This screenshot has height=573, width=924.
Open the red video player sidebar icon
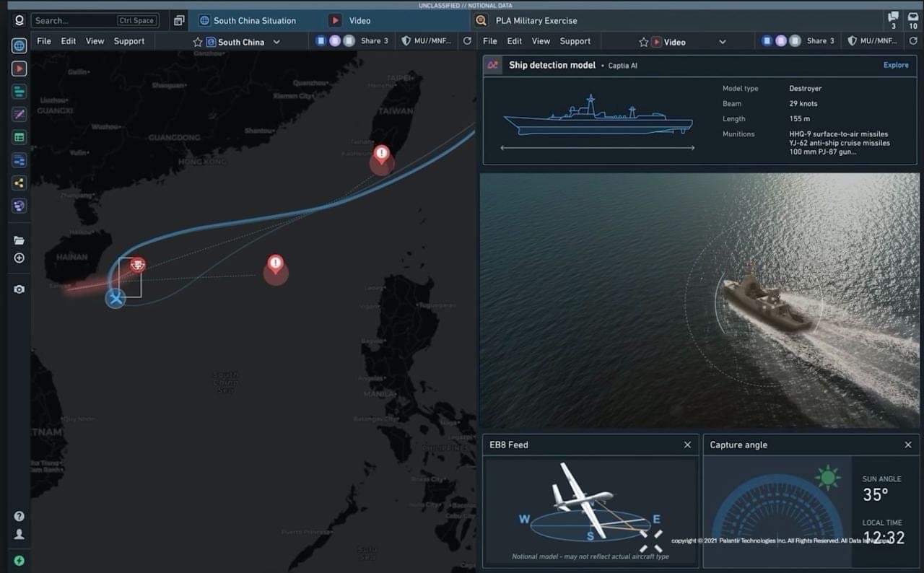pos(19,69)
